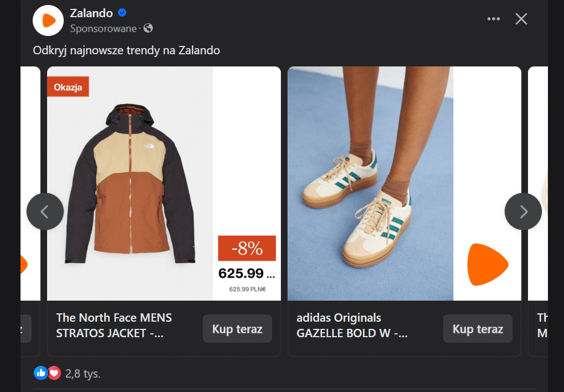The height and width of the screenshot is (392, 564).
Task: Open the Zalando page name link
Action: 91,13
